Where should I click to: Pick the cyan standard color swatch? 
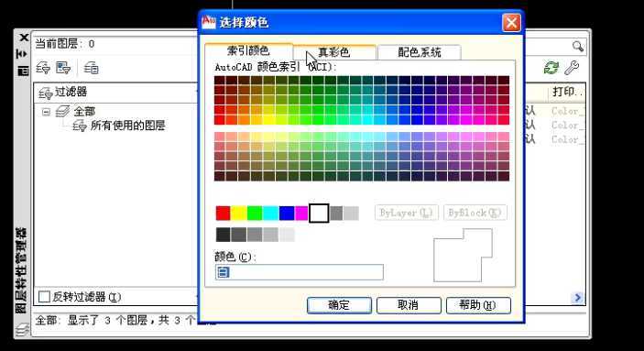pyautogui.click(x=270, y=214)
